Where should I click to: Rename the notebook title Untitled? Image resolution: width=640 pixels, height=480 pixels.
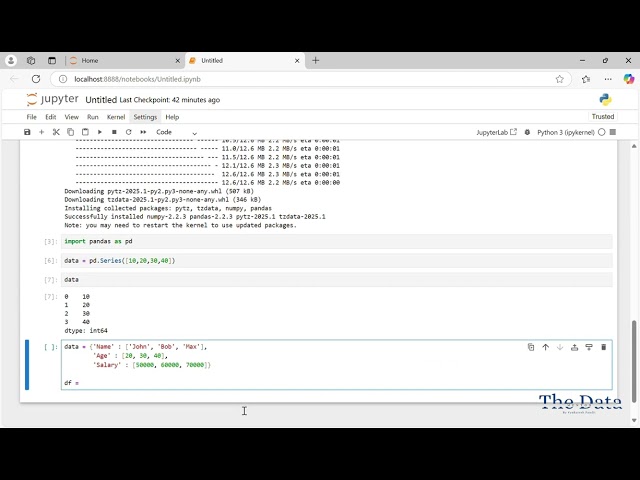101,100
